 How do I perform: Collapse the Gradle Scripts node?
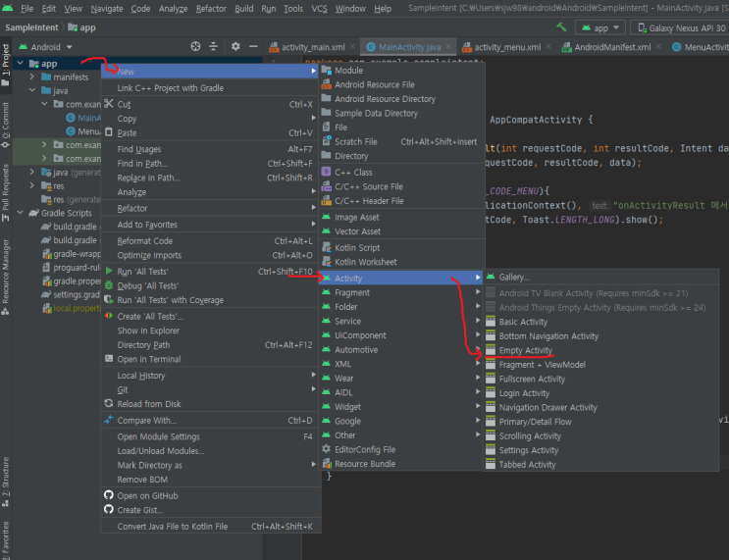tap(21, 213)
